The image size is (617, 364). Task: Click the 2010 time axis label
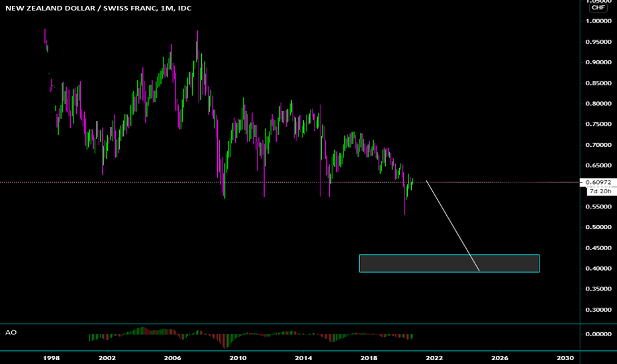click(238, 357)
